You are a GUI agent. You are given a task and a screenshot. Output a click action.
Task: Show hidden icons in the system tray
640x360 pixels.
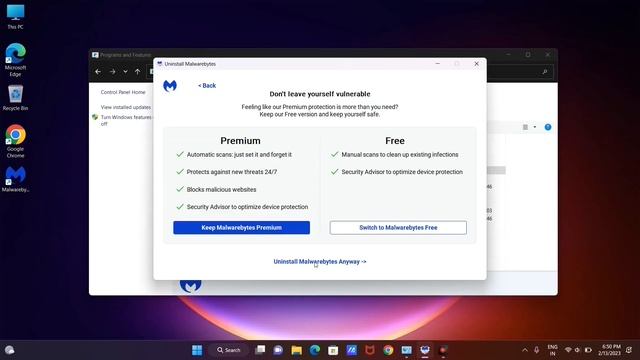click(x=524, y=350)
